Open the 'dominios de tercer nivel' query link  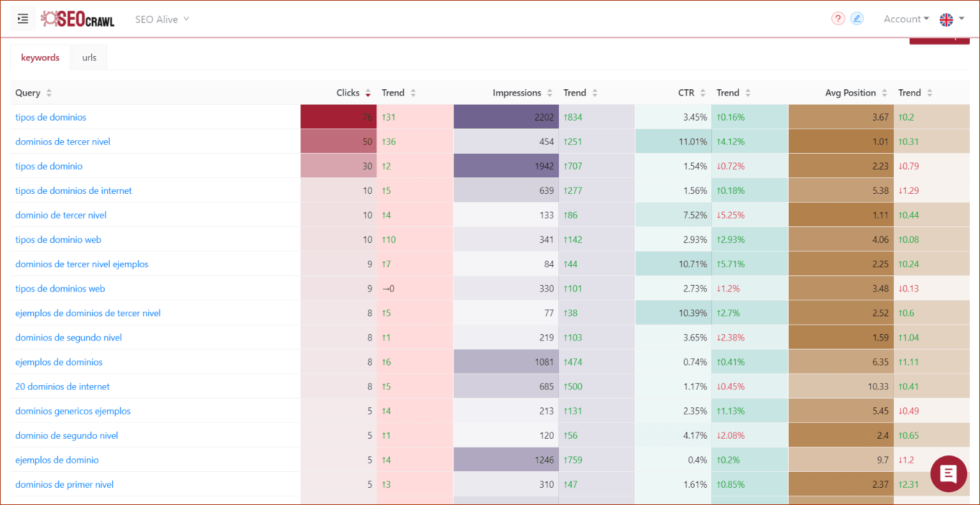63,141
